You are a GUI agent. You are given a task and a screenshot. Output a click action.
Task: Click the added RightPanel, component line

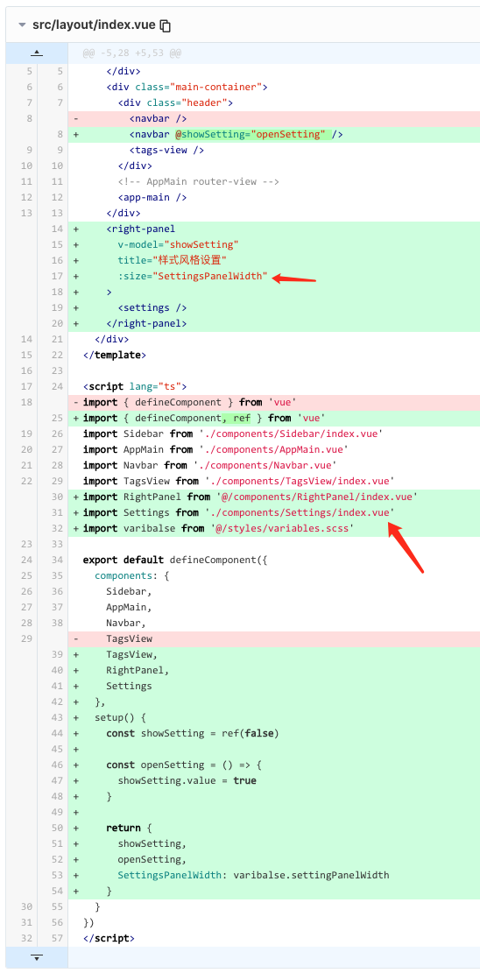[x=274, y=670]
